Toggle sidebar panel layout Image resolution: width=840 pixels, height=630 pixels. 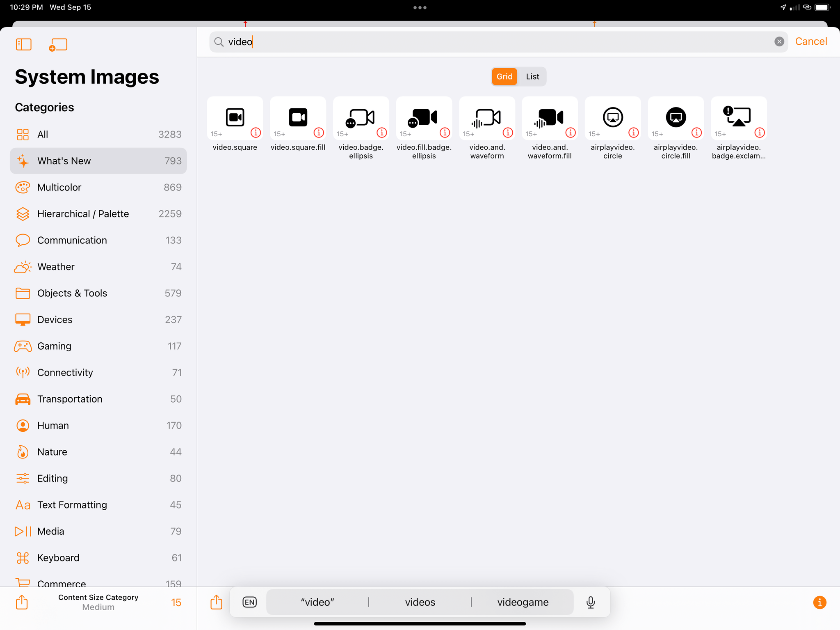click(23, 44)
